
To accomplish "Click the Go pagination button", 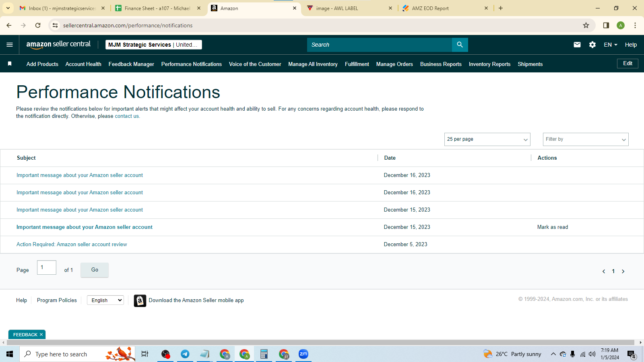I will (95, 270).
